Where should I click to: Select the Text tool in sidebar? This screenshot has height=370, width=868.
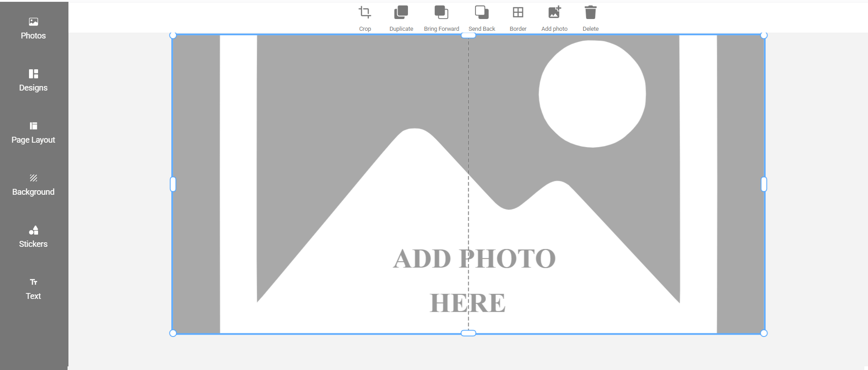(x=33, y=288)
